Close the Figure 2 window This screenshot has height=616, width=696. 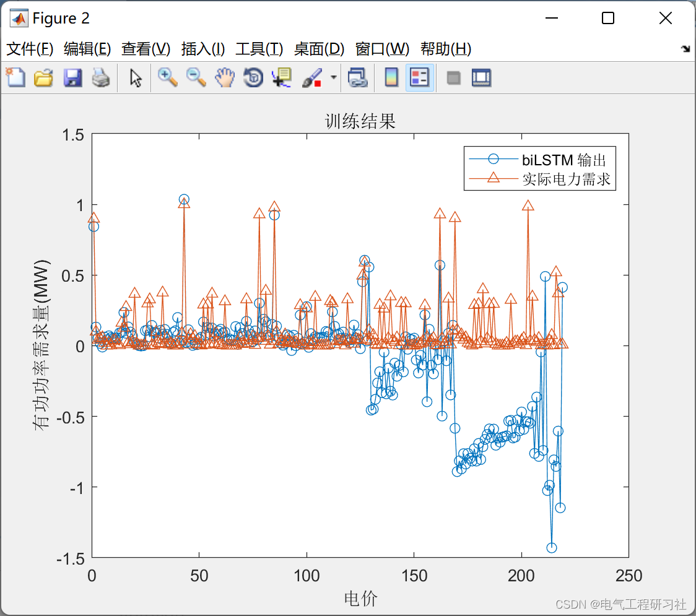pos(666,18)
